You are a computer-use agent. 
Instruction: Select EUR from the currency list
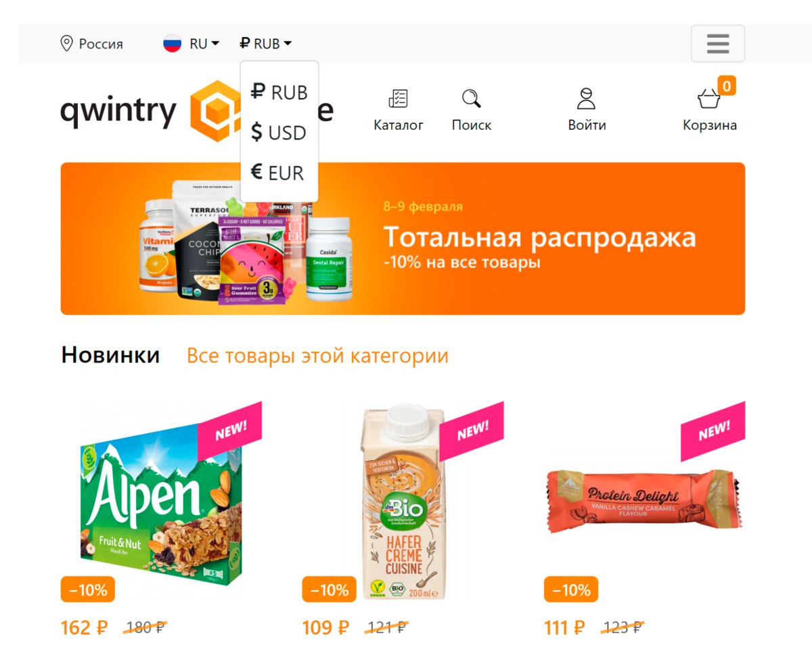coord(279,173)
